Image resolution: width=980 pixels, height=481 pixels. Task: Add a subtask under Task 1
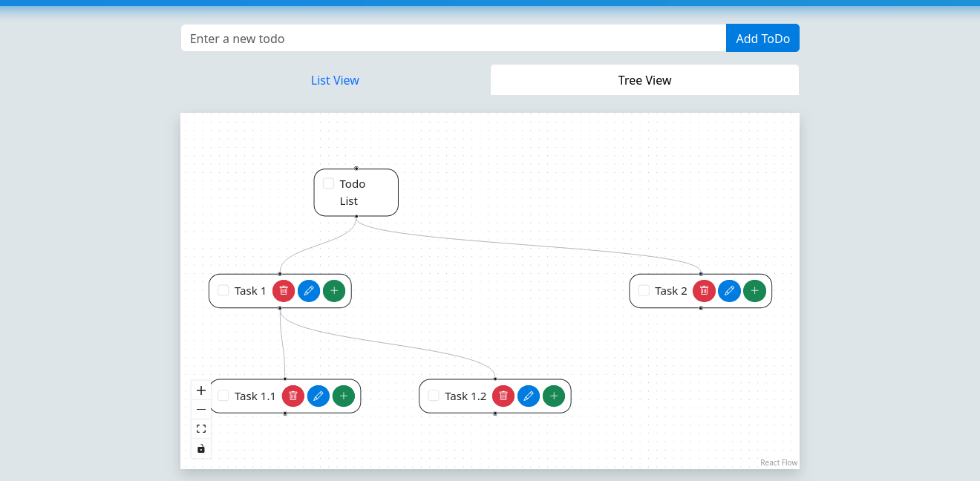(x=334, y=291)
